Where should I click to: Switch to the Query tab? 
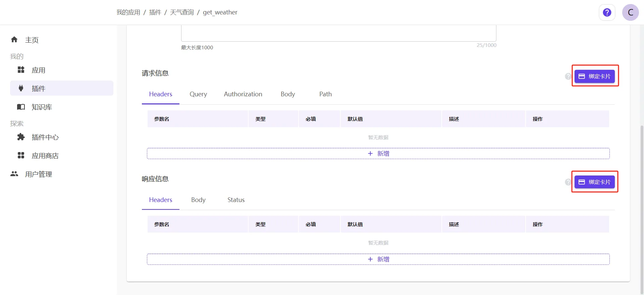[x=198, y=94]
